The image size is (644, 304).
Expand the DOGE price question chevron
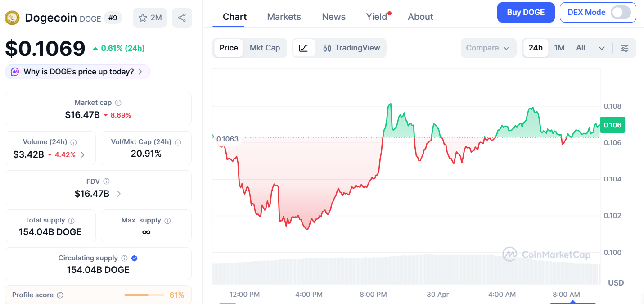click(140, 72)
